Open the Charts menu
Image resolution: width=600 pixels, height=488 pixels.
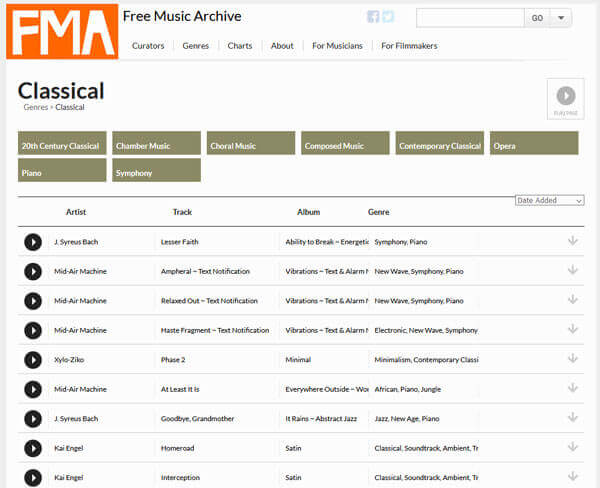(x=240, y=46)
